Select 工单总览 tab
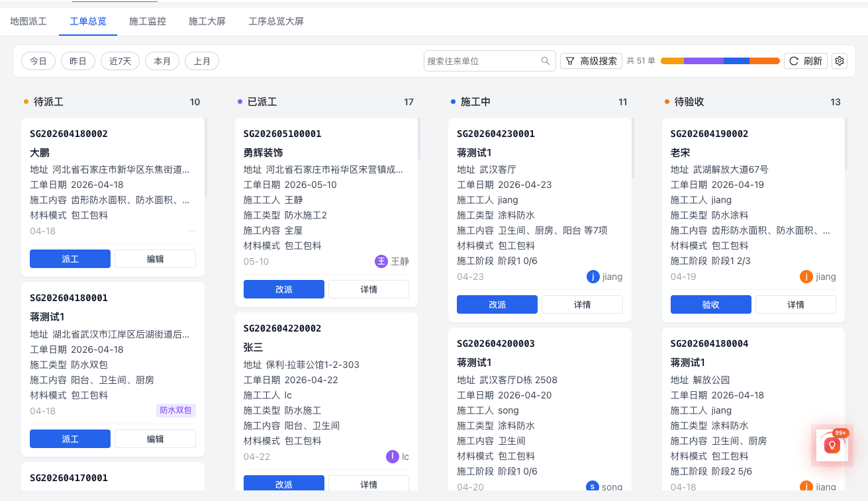This screenshot has width=868, height=501. 88,21
